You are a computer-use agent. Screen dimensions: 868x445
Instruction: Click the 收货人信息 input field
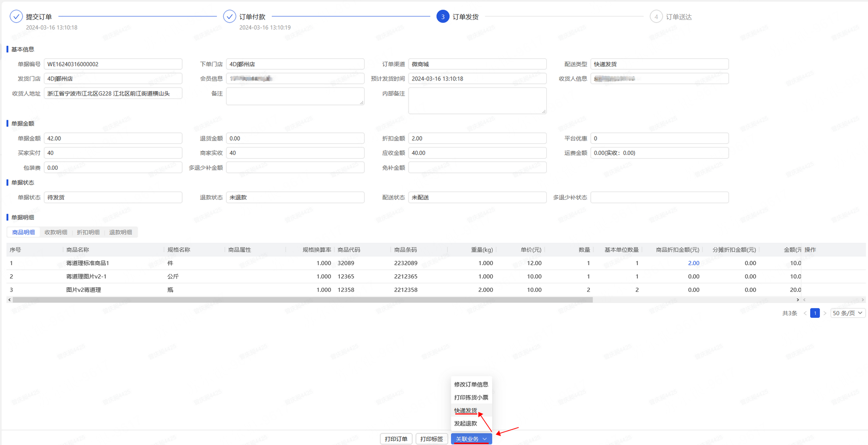[660, 79]
